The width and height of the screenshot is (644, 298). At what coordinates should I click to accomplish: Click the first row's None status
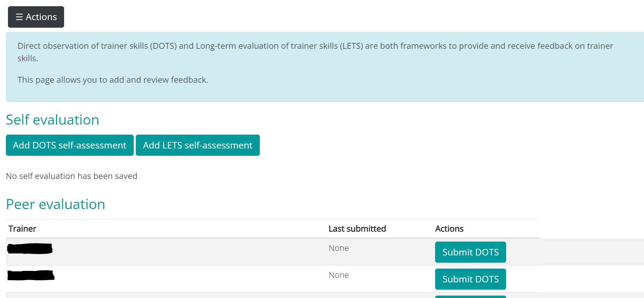tap(338, 248)
